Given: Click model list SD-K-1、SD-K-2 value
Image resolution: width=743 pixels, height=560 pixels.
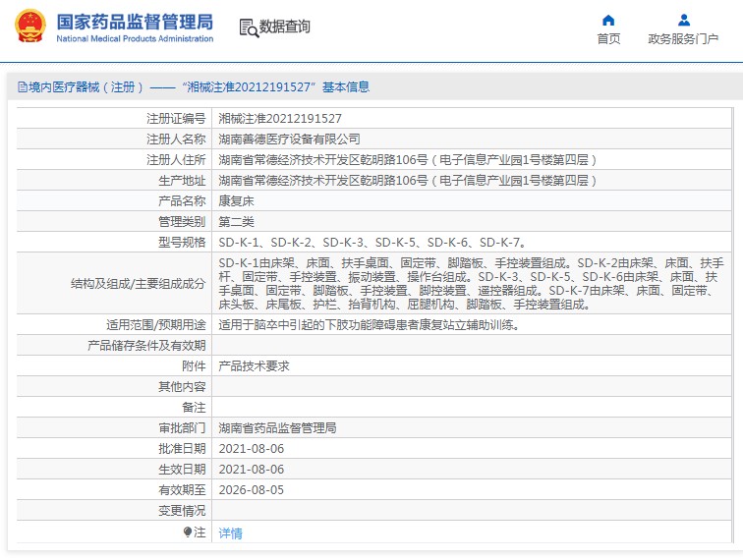Looking at the screenshot, I should [372, 243].
